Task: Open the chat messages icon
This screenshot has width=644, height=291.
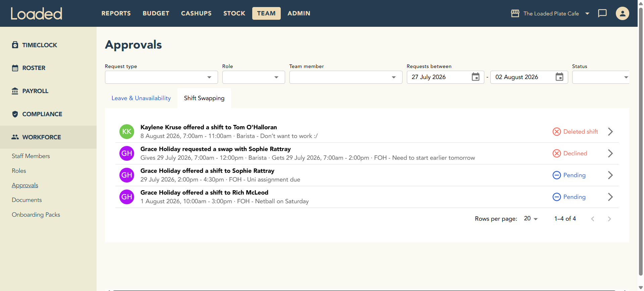Action: pos(602,13)
